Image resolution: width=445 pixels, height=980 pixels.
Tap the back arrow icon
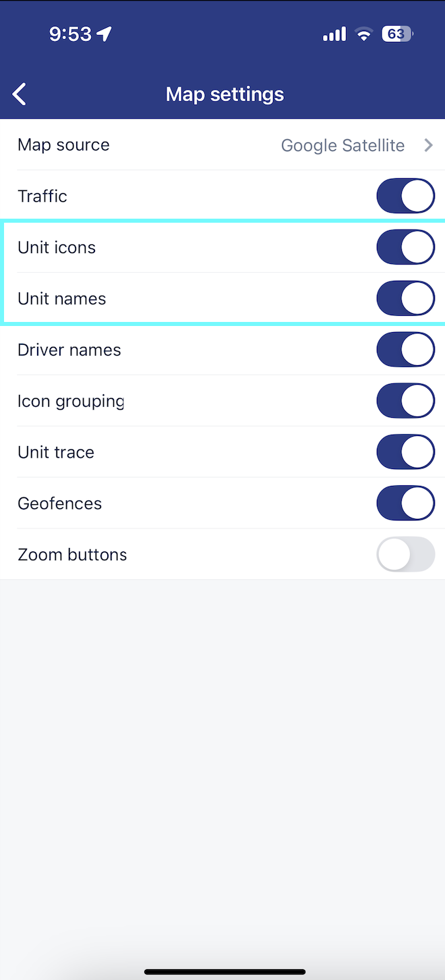20,94
